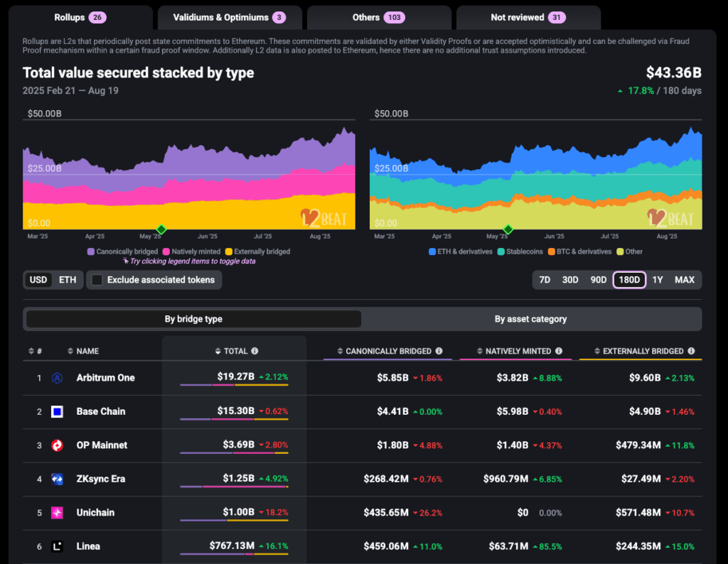Toggle BTC & derivatives legend swatch
728x564 pixels.
click(x=552, y=251)
